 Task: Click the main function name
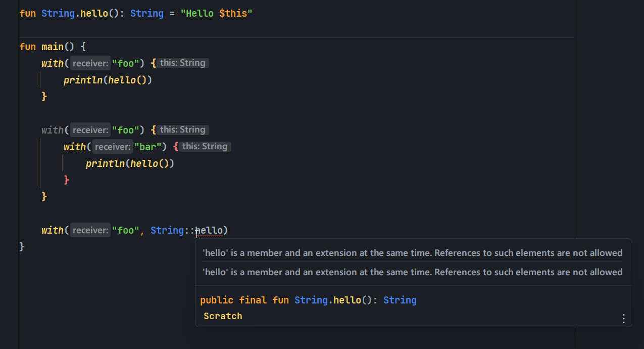(x=52, y=46)
